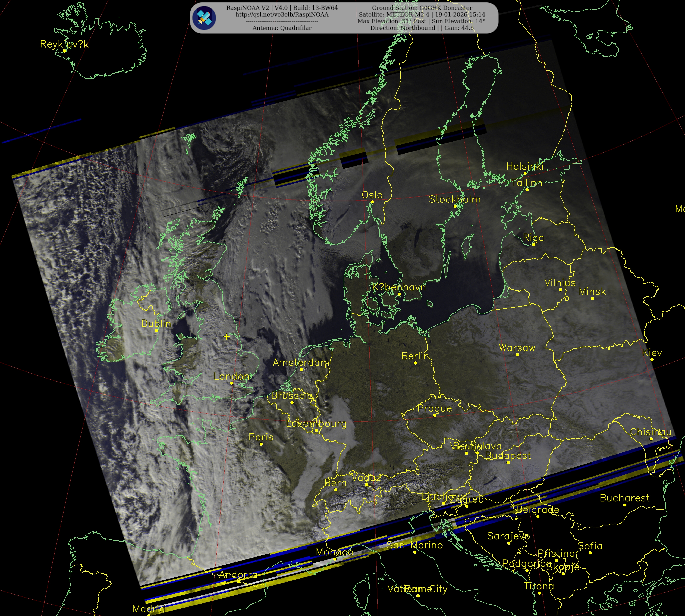Click the Satellite METEOR-M2 4 info line
Screen dimensions: 685x616
coord(422,15)
